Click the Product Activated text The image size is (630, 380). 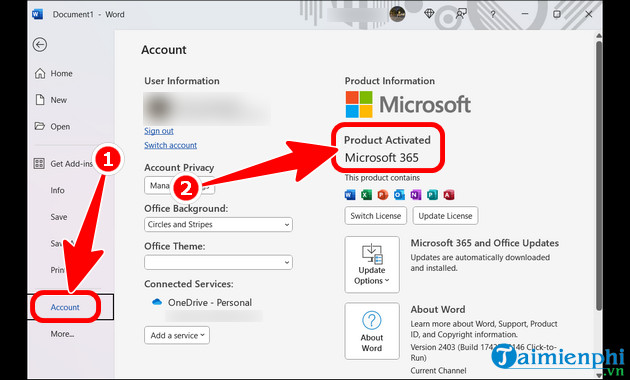click(x=387, y=140)
